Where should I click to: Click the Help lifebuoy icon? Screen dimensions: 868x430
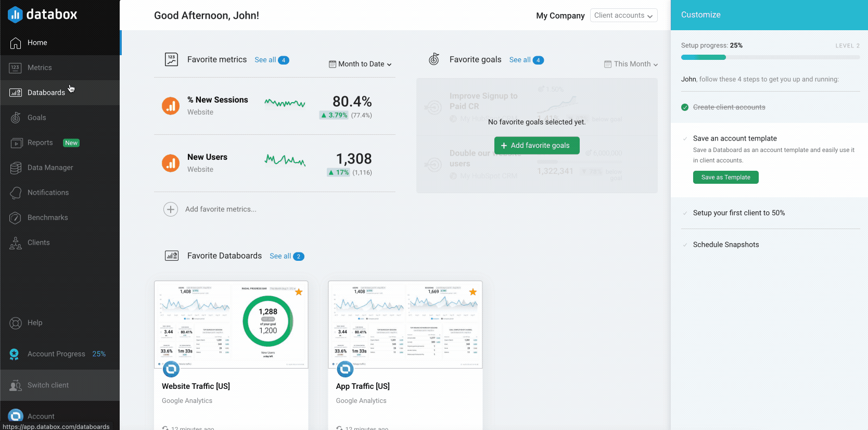pyautogui.click(x=16, y=323)
